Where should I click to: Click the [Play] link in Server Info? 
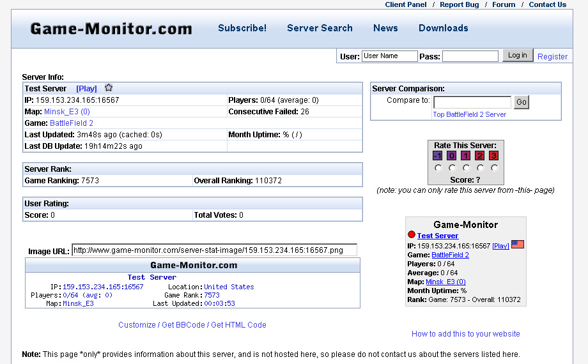(x=86, y=89)
